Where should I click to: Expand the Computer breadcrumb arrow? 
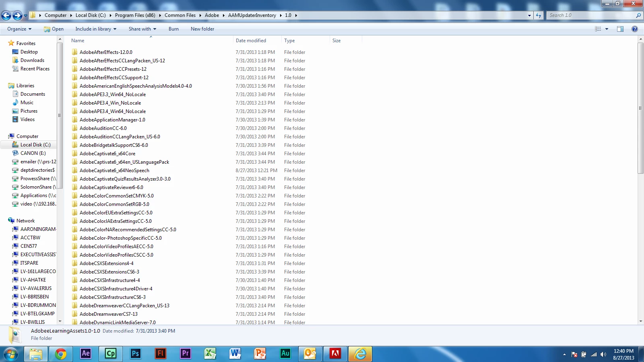click(x=71, y=15)
